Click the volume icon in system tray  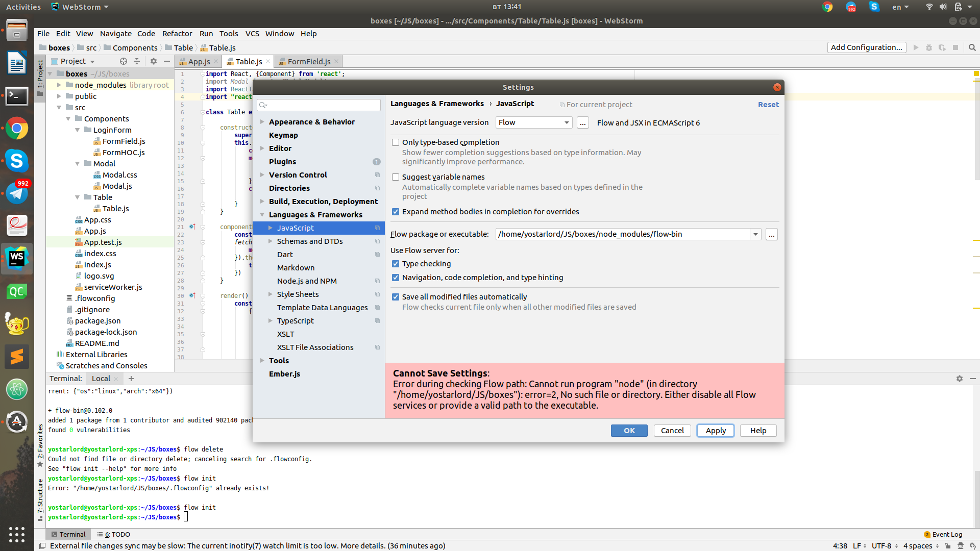(x=943, y=7)
